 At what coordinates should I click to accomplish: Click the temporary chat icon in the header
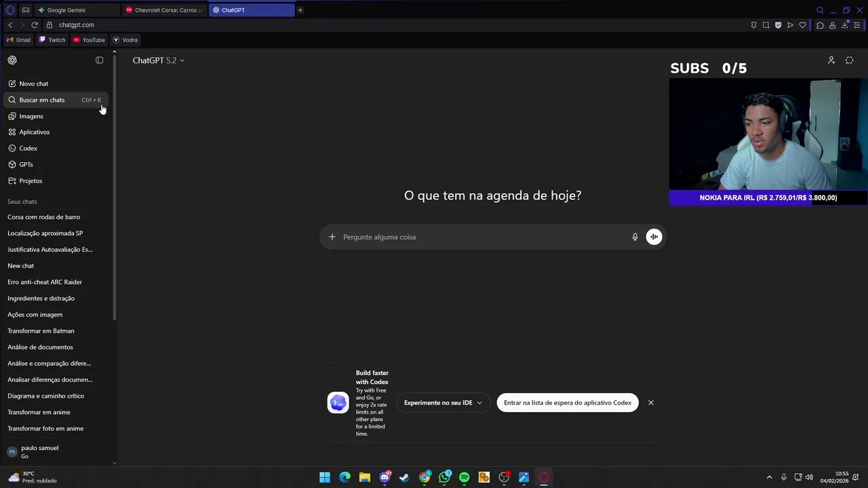pos(849,60)
